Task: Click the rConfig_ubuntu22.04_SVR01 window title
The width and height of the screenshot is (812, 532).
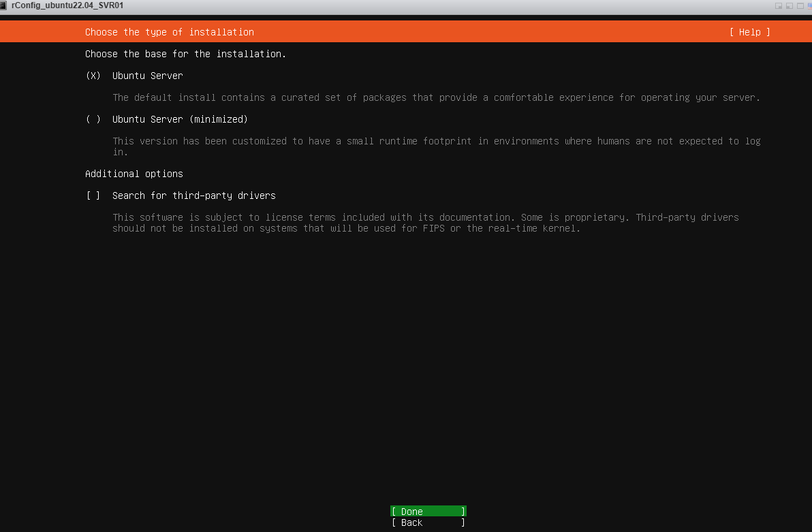Action: point(67,5)
